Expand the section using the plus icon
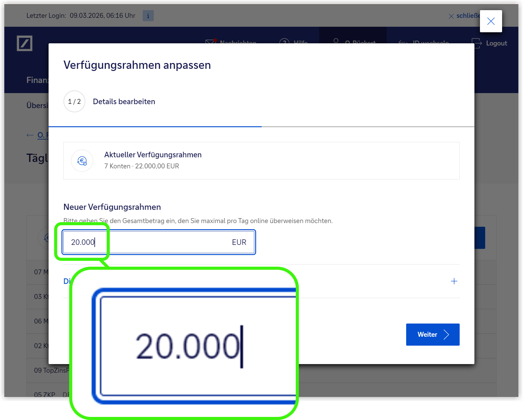 click(x=454, y=281)
